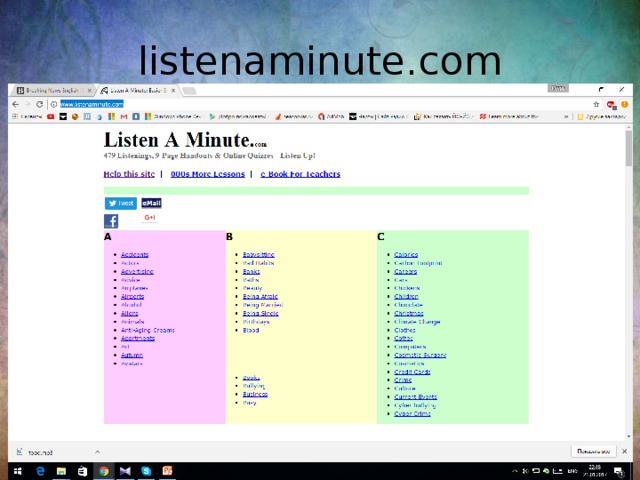Open the Credit Cards lesson link

[x=412, y=372]
